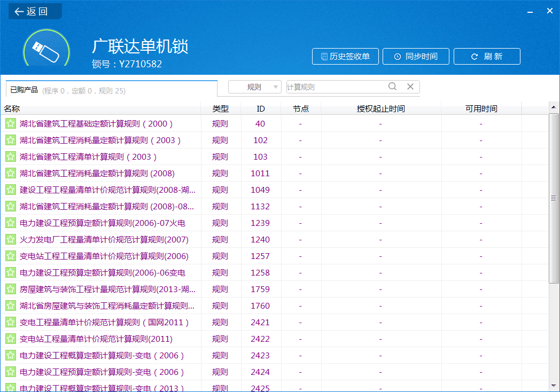Click the star icon for 湖北省建筑工程基础定额计算规则（2000）
560x392 pixels.
click(10, 123)
